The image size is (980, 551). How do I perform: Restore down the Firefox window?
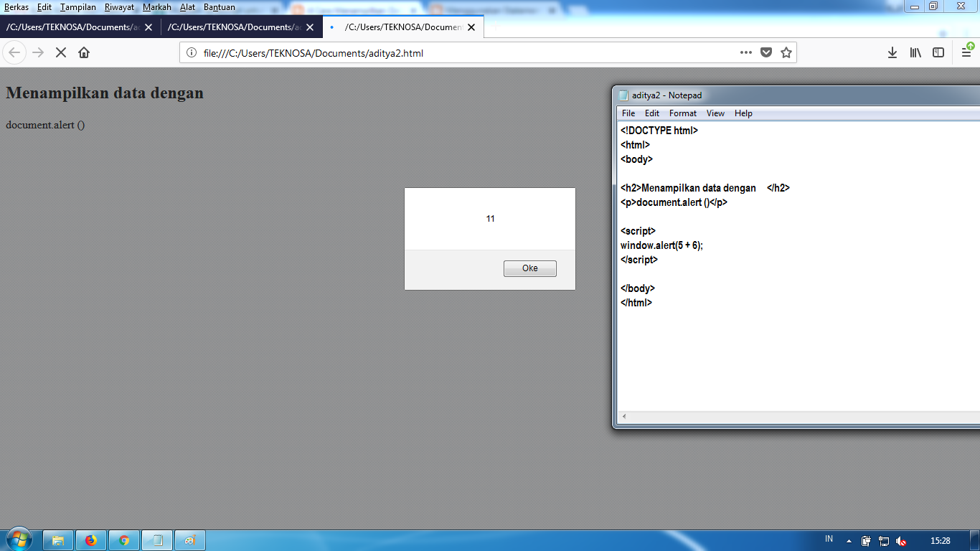(933, 6)
